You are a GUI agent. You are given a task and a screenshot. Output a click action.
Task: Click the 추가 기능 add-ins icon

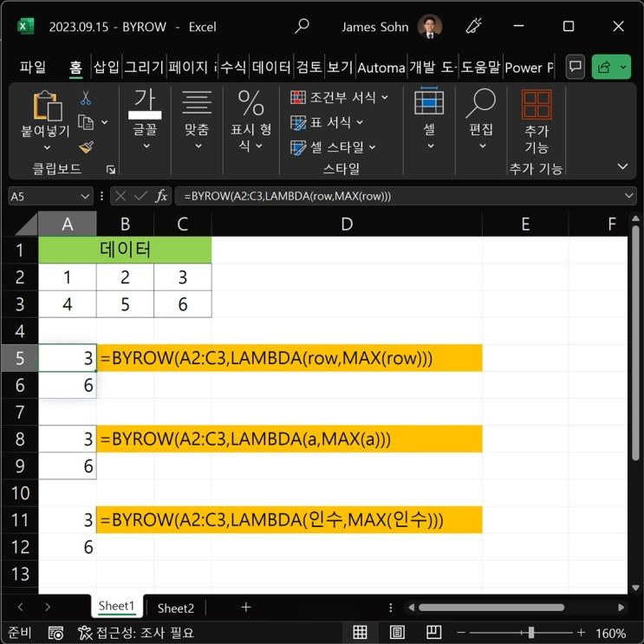coord(537,104)
